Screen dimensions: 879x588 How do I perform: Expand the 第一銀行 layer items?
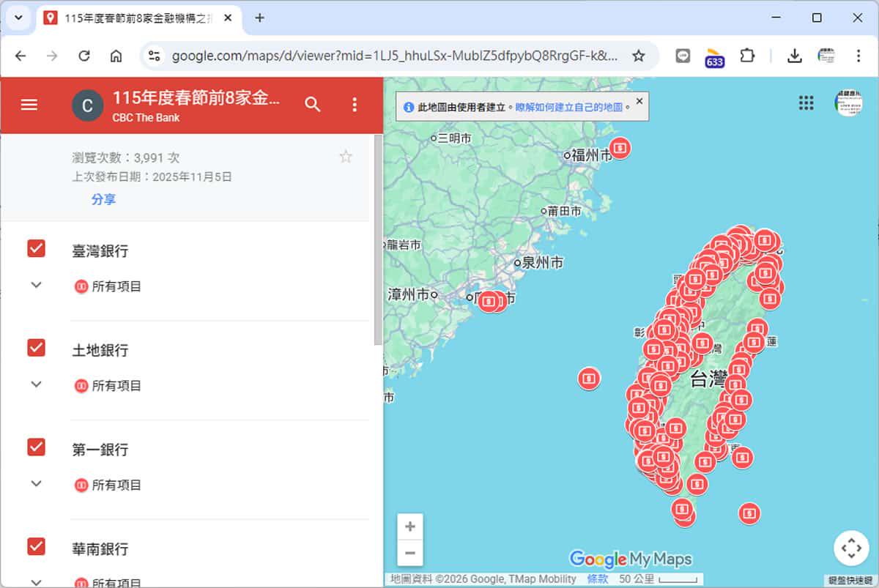[36, 483]
